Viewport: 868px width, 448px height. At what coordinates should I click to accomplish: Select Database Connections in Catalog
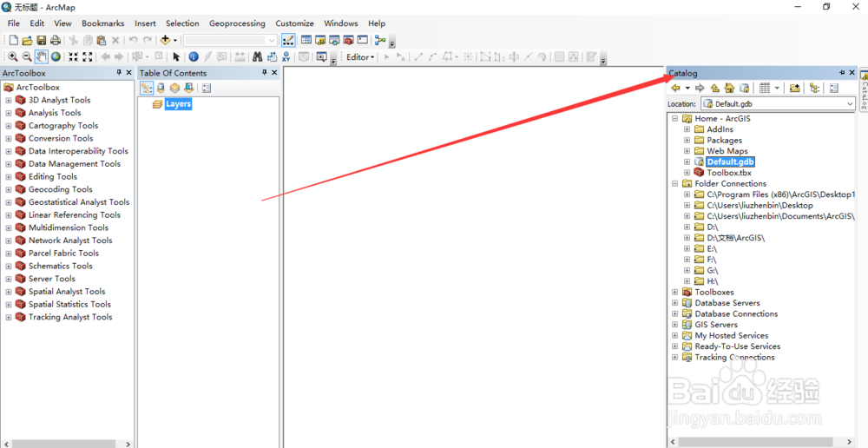click(x=736, y=314)
